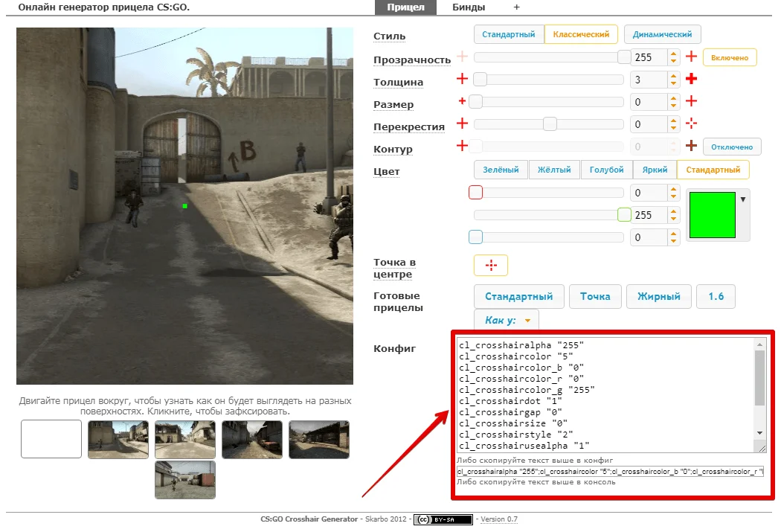The image size is (781, 532).
Task: Click the small crosshair icon left of Размер slider
Action: tap(462, 101)
